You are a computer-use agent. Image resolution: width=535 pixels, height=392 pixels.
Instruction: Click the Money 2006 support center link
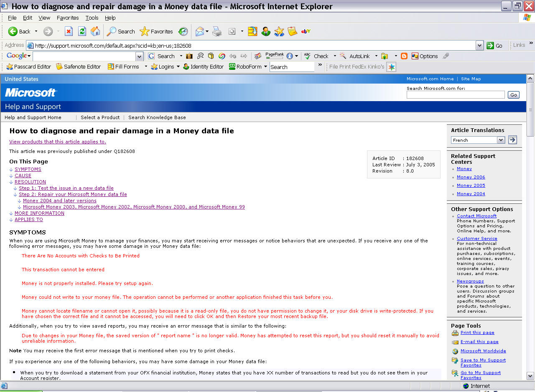(x=471, y=177)
